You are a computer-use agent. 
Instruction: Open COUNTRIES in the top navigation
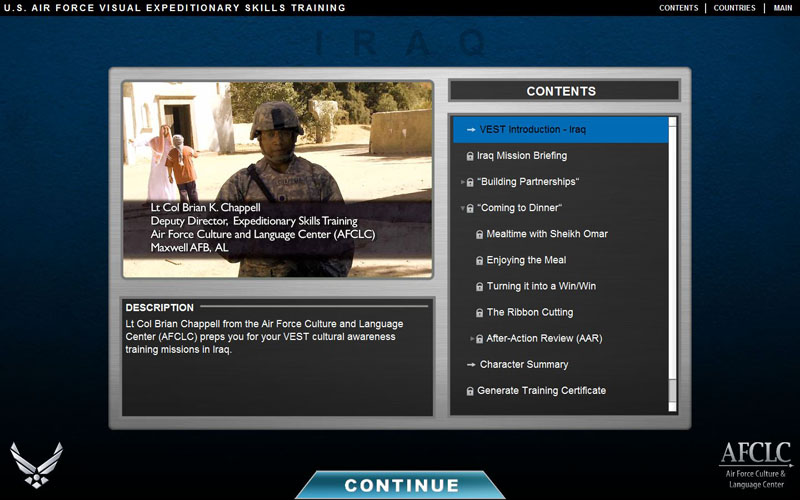(x=734, y=8)
